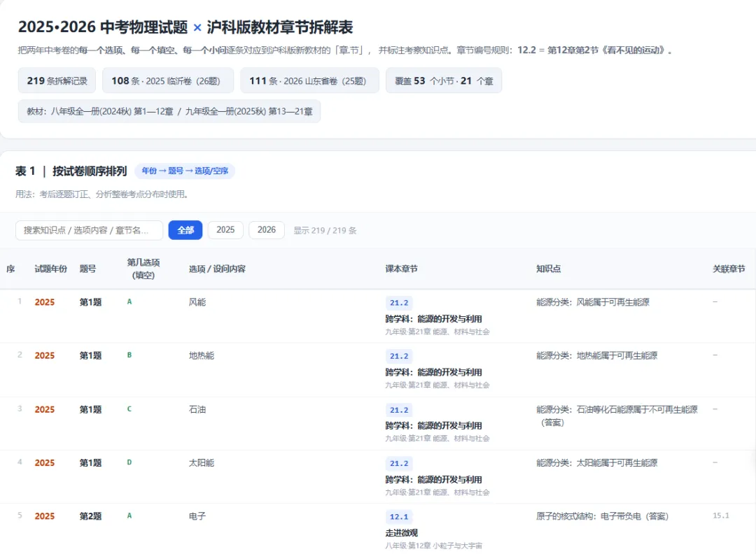756x554 pixels.
Task: Click the 电子 option cell
Action: pyautogui.click(x=197, y=516)
